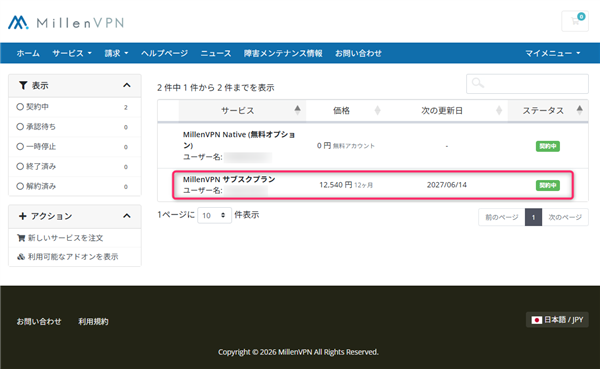Click the 次のページ button
This screenshot has width=600, height=369.
click(x=565, y=217)
